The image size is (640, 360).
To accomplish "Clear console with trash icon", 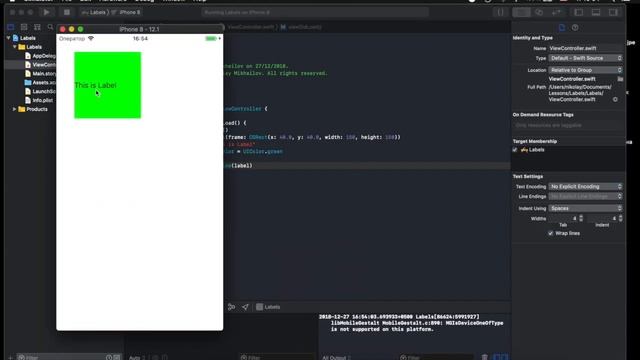I will tap(484, 357).
